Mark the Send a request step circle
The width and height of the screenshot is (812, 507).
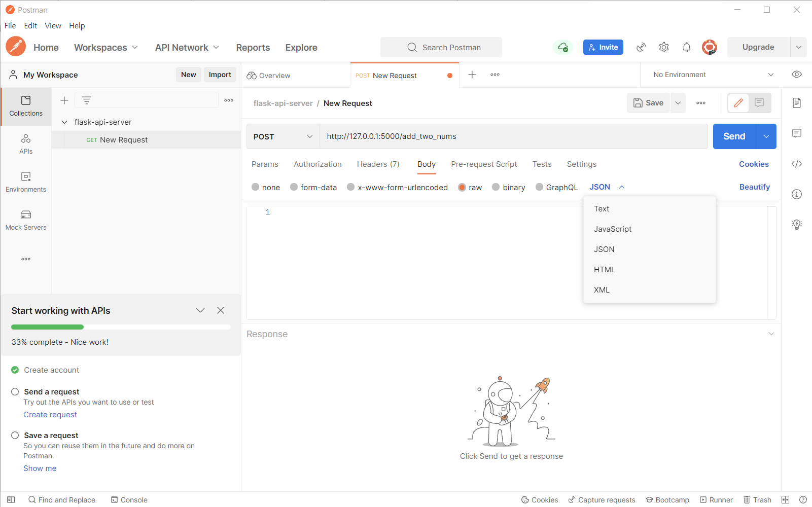point(15,391)
